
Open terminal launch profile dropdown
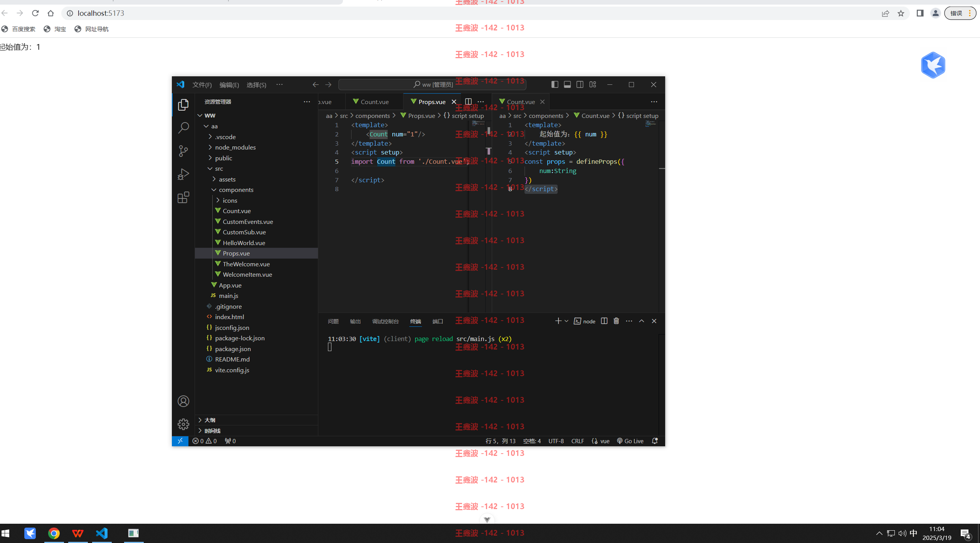coord(566,321)
